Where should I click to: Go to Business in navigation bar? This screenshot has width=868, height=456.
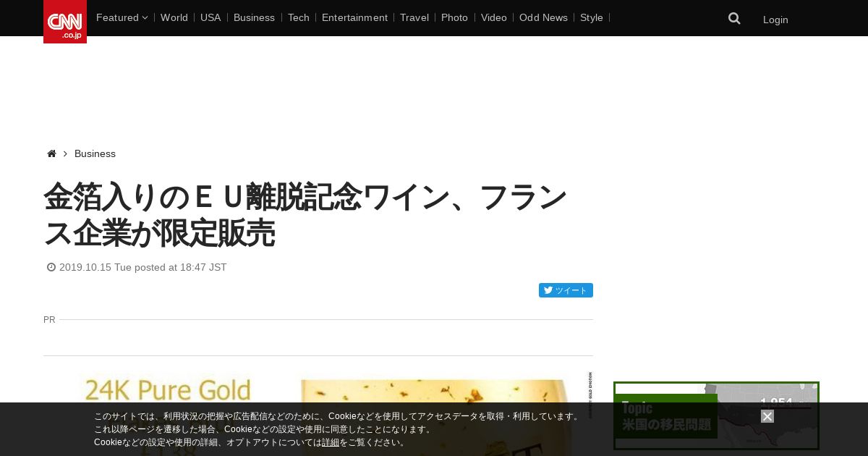coord(254,17)
